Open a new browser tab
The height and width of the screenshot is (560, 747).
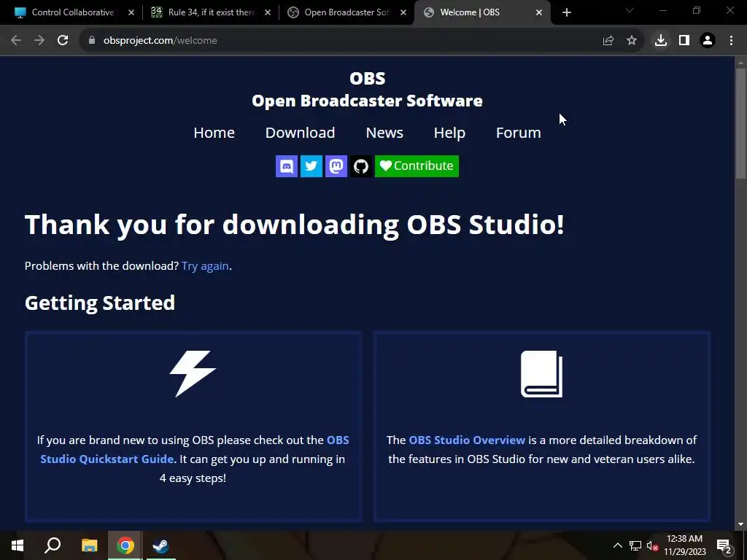tap(566, 12)
